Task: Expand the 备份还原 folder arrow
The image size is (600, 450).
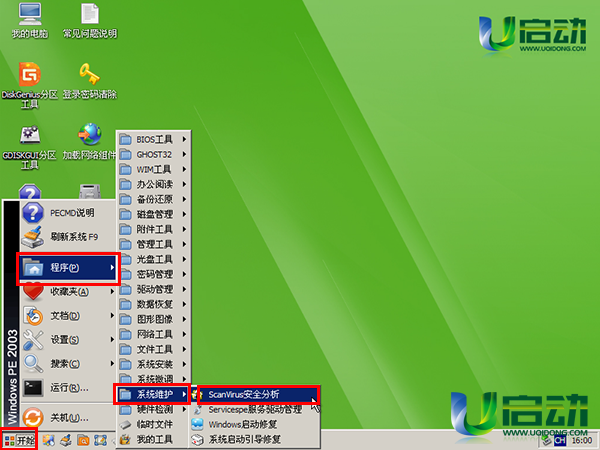Action: (184, 199)
